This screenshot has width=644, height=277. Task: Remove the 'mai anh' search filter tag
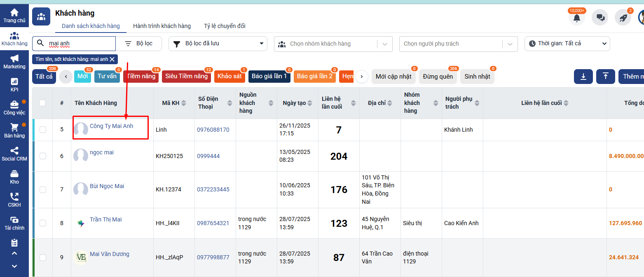112,59
